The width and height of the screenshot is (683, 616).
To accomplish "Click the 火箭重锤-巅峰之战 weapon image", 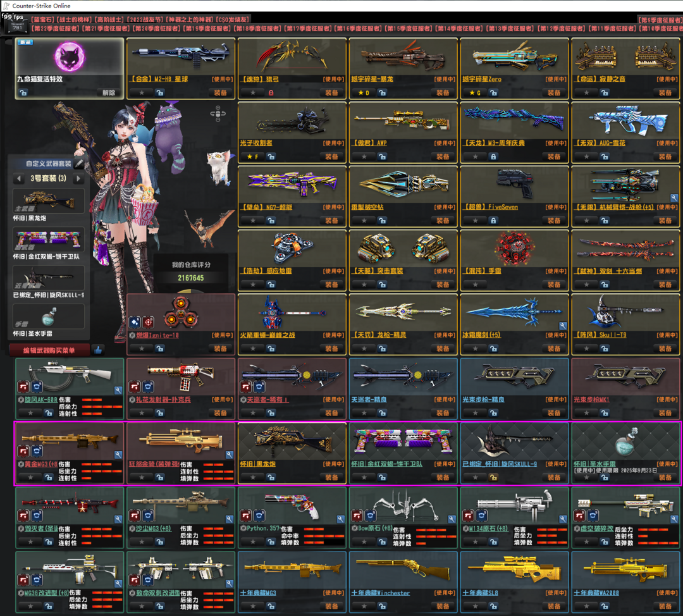I will (x=292, y=312).
